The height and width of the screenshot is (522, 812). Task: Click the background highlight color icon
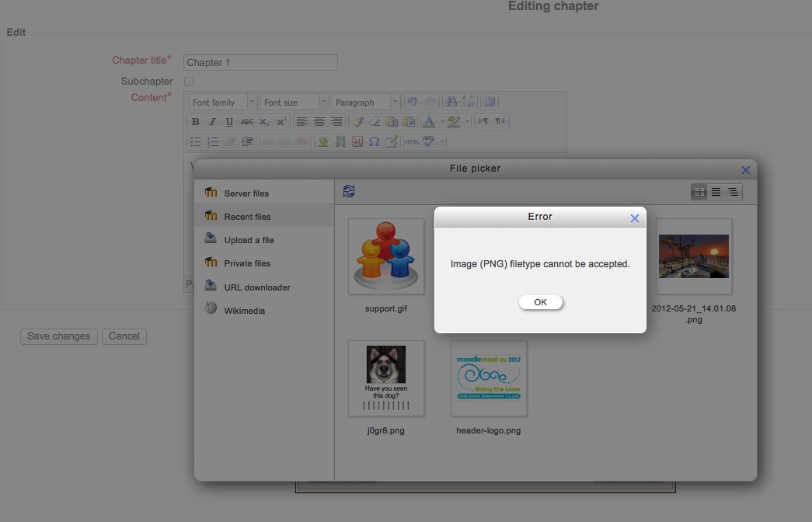click(x=454, y=122)
